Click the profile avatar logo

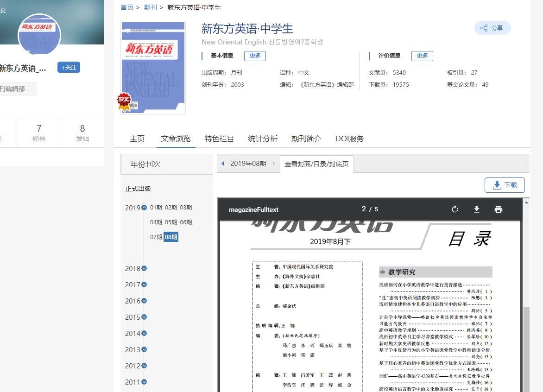39,35
